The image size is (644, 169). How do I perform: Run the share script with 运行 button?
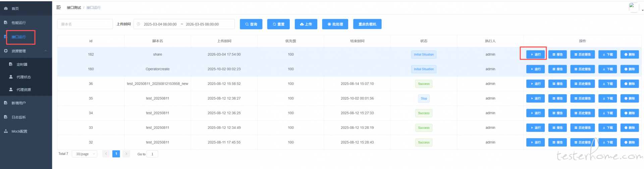point(535,55)
